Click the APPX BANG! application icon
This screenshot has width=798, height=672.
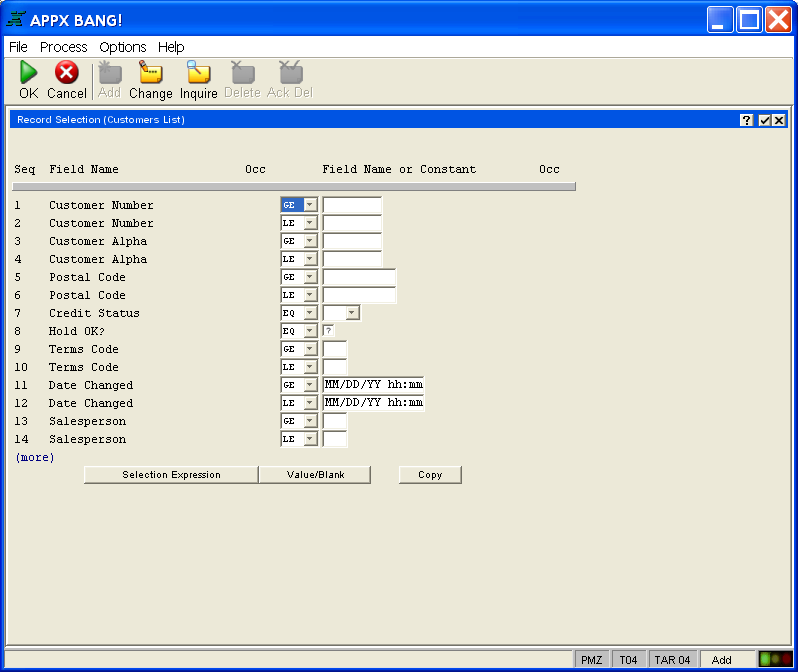click(16, 19)
